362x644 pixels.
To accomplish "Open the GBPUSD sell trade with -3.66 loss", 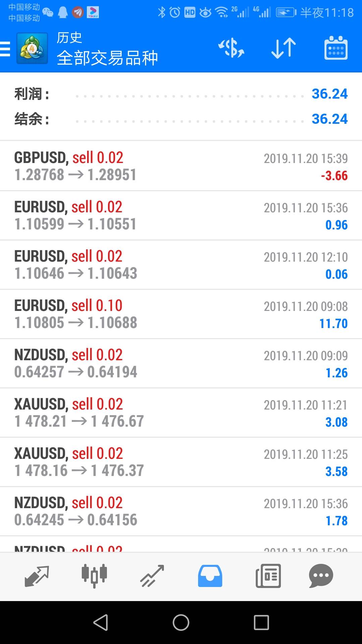I will click(x=181, y=166).
